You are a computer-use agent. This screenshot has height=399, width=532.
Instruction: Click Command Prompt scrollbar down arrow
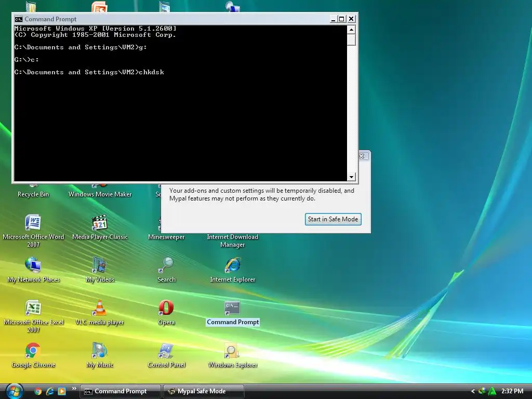coord(352,177)
